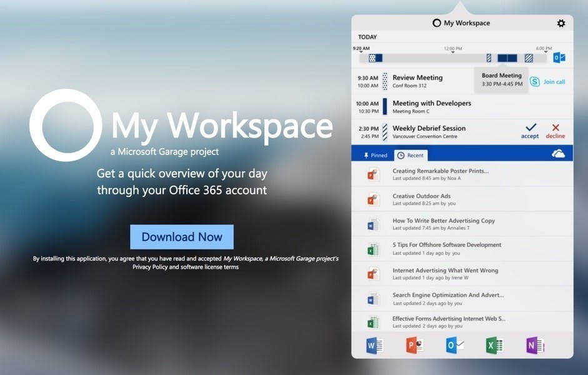Accept the Weekly Debrief Session invite
Viewport: 588px width, 375px height.
pyautogui.click(x=529, y=131)
